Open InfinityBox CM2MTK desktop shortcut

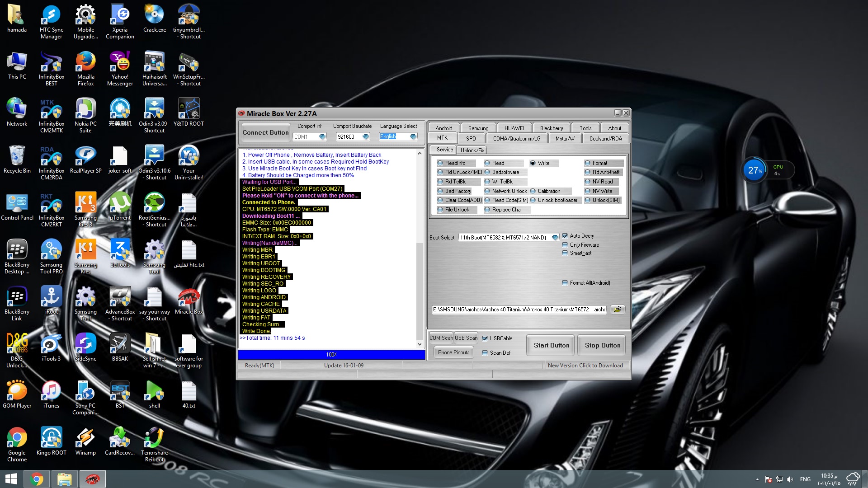click(x=51, y=116)
